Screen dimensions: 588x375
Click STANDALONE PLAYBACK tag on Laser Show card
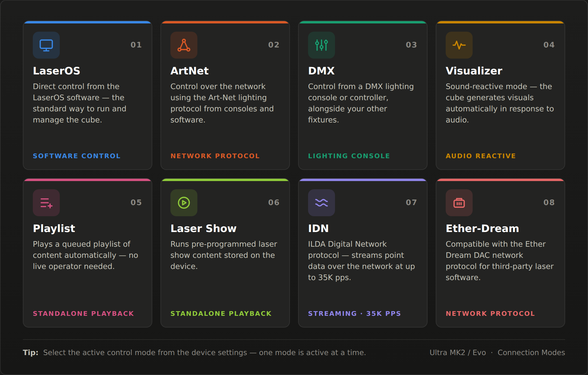pyautogui.click(x=221, y=313)
